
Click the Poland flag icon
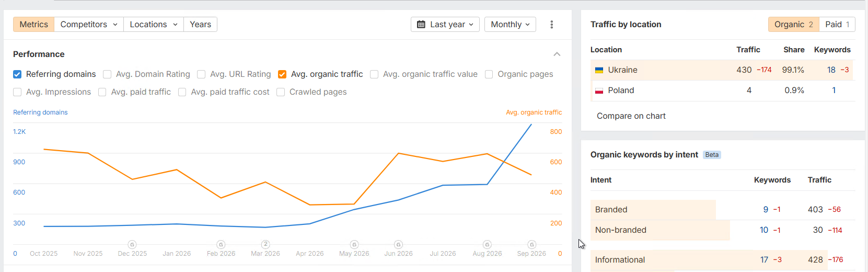pos(599,90)
